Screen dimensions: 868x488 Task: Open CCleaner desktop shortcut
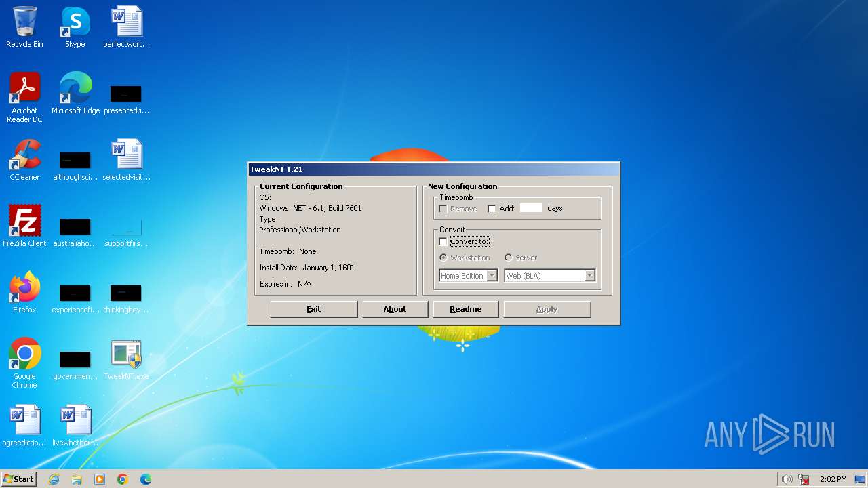pos(24,160)
